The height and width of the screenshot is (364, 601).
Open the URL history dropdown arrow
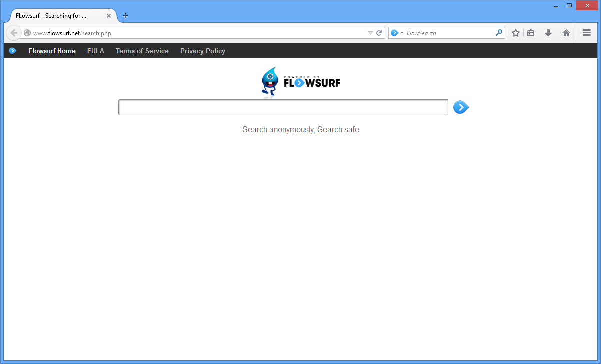(370, 33)
